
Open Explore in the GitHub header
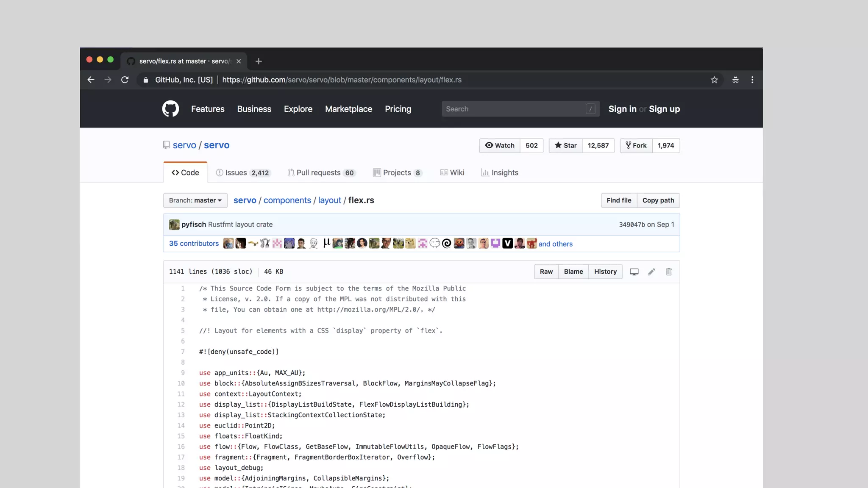pos(298,109)
